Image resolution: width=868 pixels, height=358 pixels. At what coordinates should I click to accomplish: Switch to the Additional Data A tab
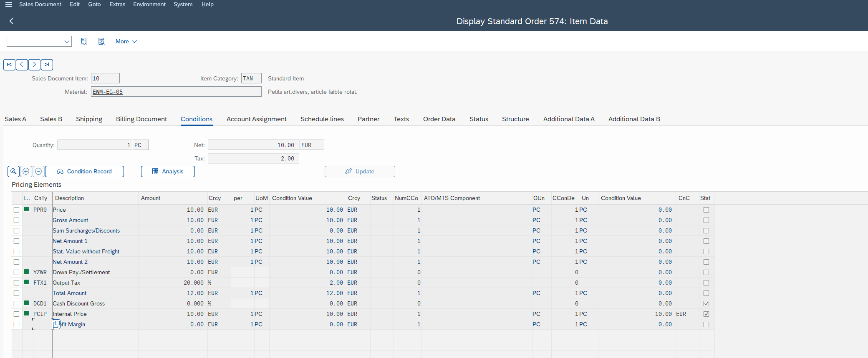(x=569, y=119)
